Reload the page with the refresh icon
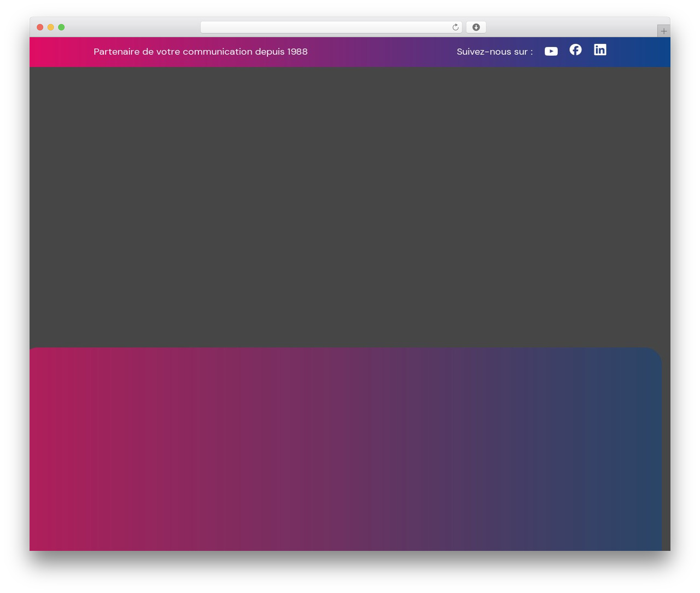700x593 pixels. 455,27
